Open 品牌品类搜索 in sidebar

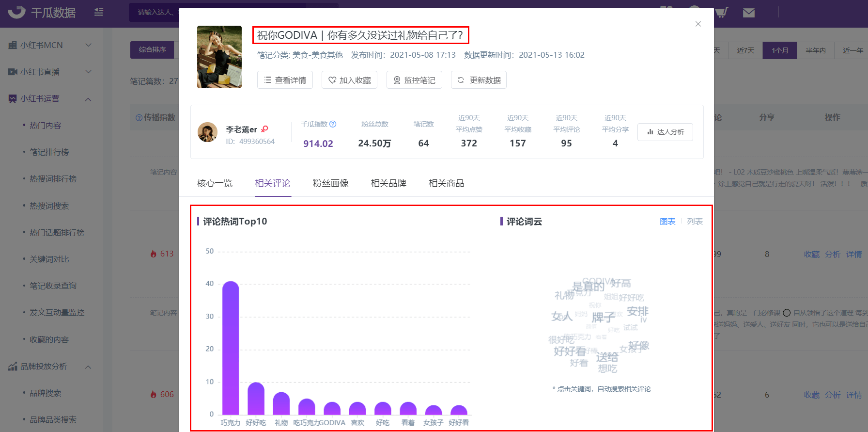click(x=53, y=420)
